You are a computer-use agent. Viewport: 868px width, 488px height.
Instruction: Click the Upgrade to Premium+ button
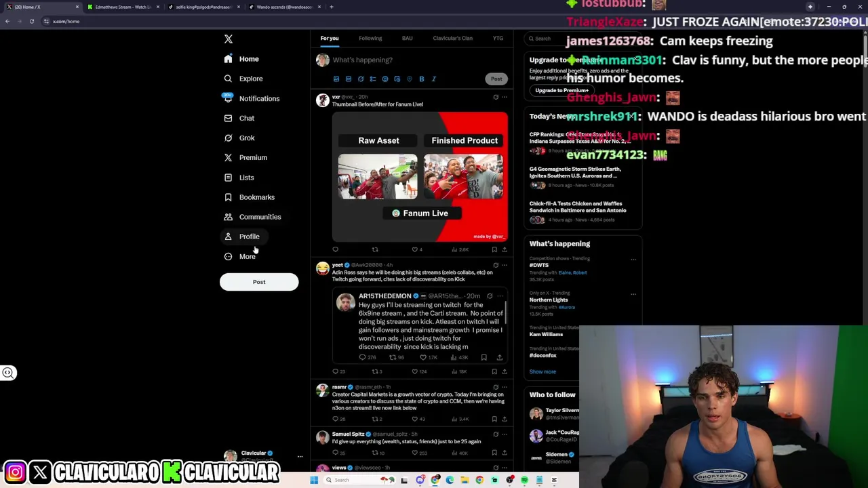(x=561, y=90)
